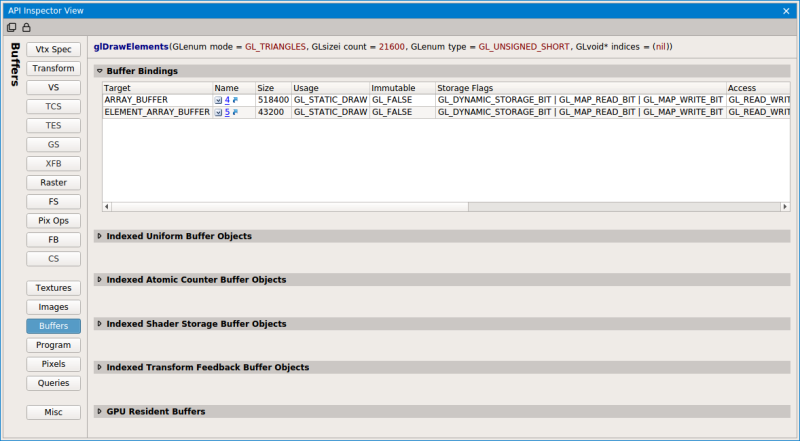Expand Indexed Shader Storage Buffer Objects
This screenshot has height=441, width=800.
99,324
